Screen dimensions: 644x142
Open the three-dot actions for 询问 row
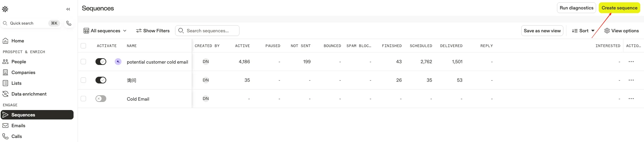tap(631, 80)
